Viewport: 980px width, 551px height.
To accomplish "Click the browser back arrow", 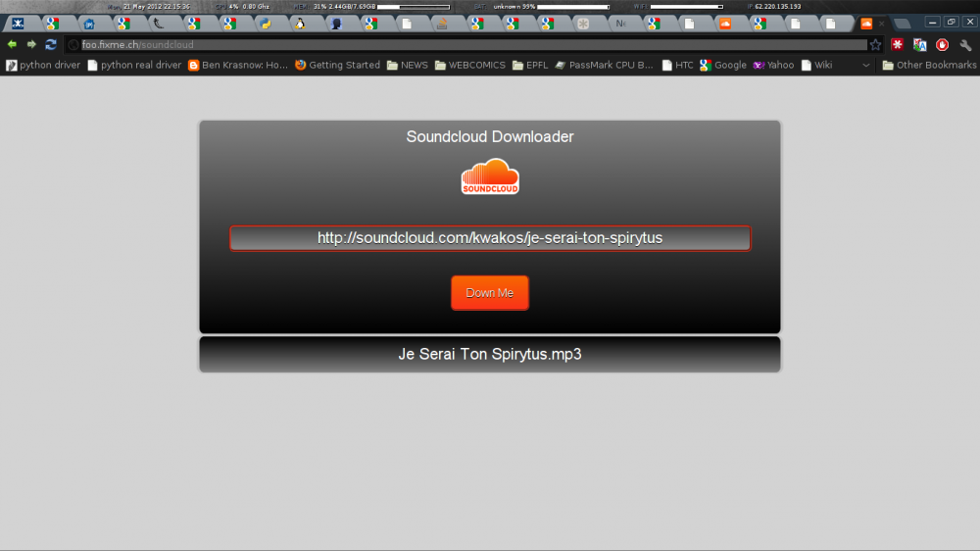I will pyautogui.click(x=12, y=44).
